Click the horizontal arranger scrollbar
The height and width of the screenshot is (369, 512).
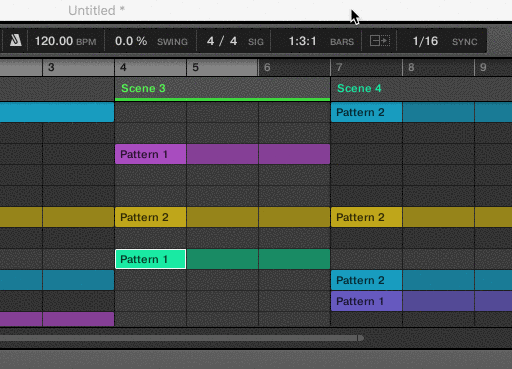tap(182, 338)
